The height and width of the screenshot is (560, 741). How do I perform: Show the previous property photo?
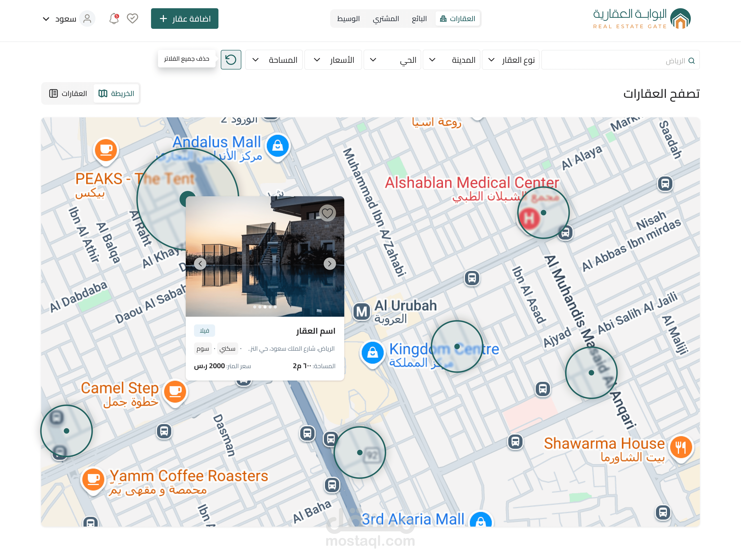click(200, 264)
